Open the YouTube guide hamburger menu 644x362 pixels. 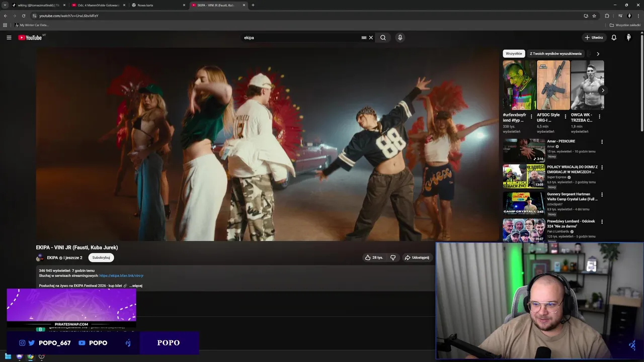9,38
